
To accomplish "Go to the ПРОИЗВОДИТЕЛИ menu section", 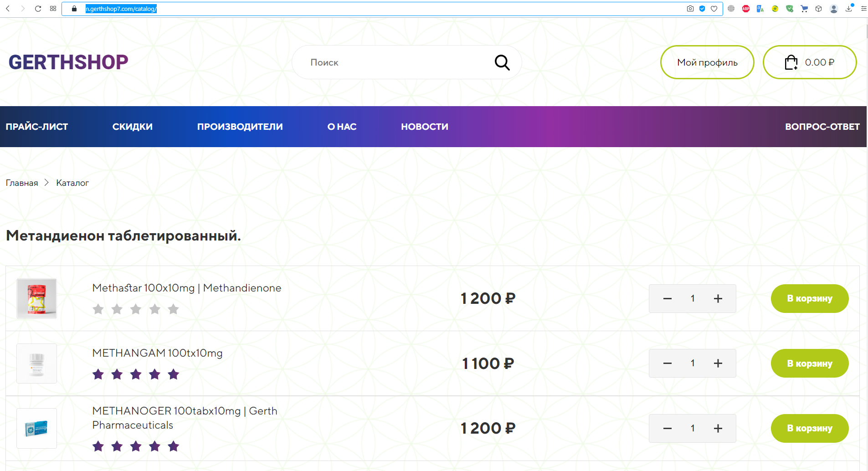I will [x=240, y=127].
